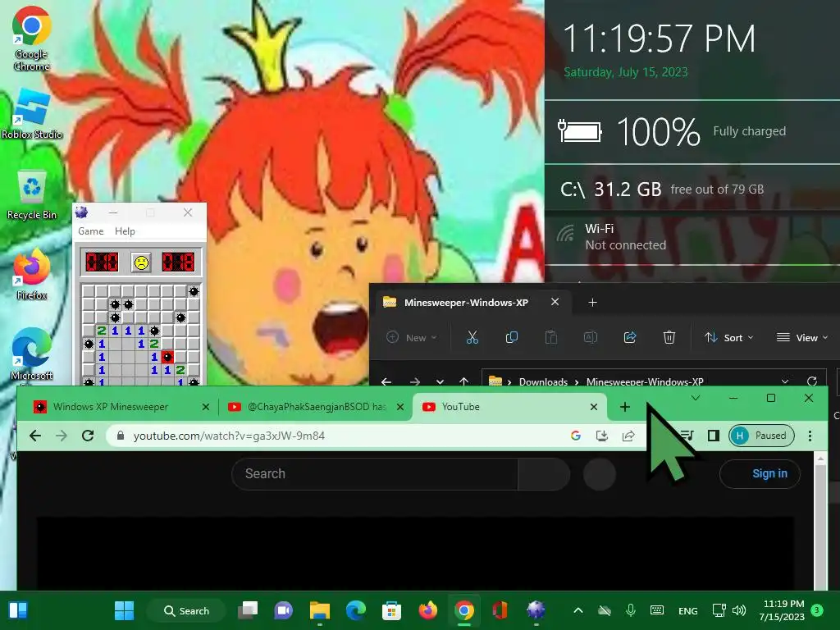Click the red exploded mine cell in Minesweeper
This screenshot has width=840, height=630.
167,357
